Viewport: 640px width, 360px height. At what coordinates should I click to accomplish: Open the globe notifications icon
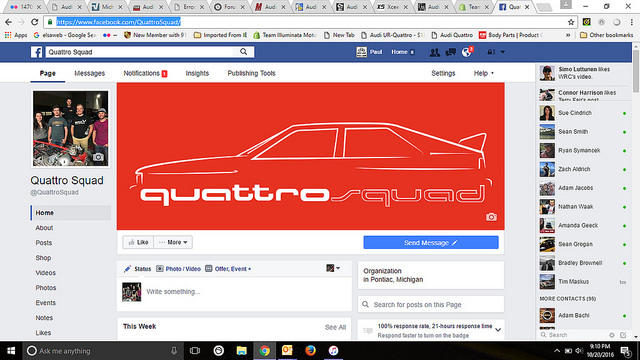click(x=467, y=52)
